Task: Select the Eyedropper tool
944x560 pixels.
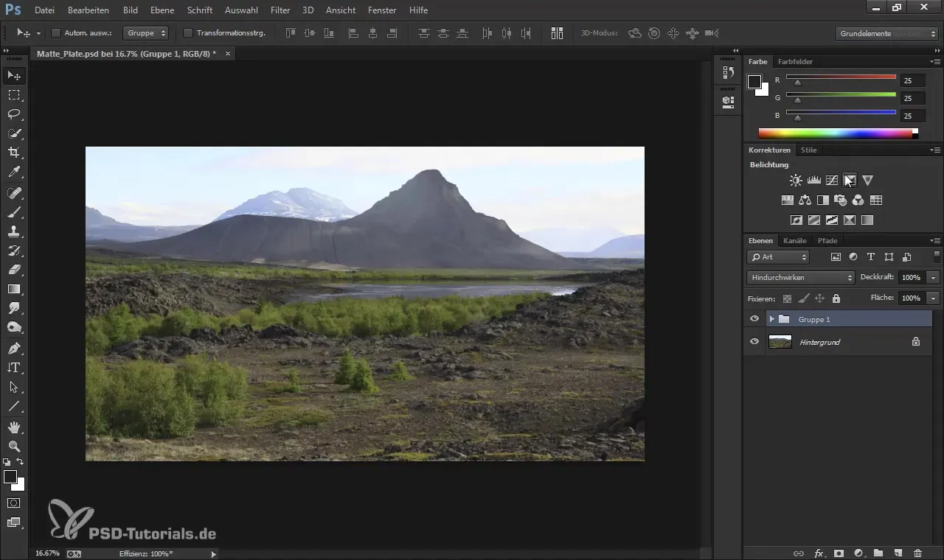Action: pyautogui.click(x=14, y=172)
